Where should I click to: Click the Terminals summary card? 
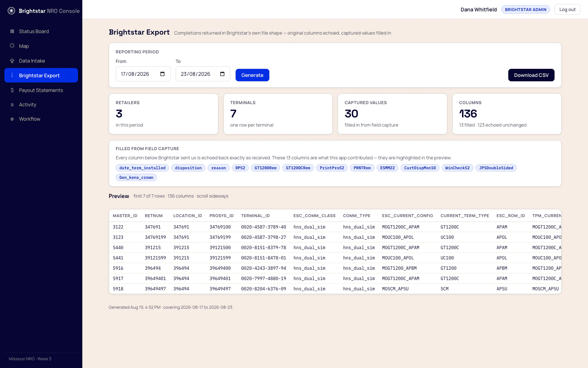(278, 114)
